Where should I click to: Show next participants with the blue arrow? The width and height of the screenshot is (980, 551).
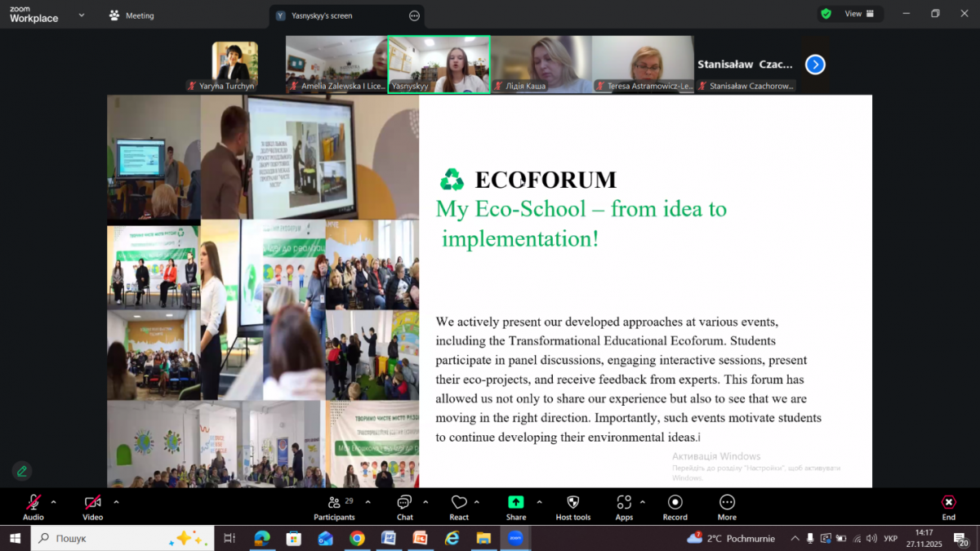pyautogui.click(x=815, y=64)
